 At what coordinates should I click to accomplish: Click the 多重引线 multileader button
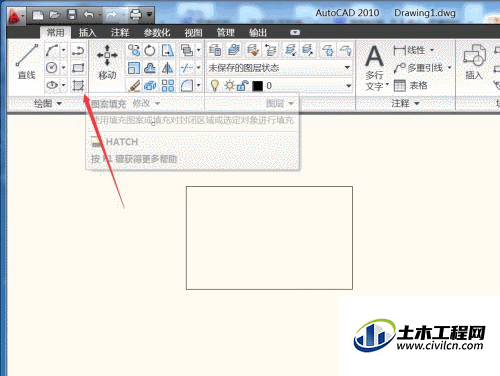pos(418,68)
